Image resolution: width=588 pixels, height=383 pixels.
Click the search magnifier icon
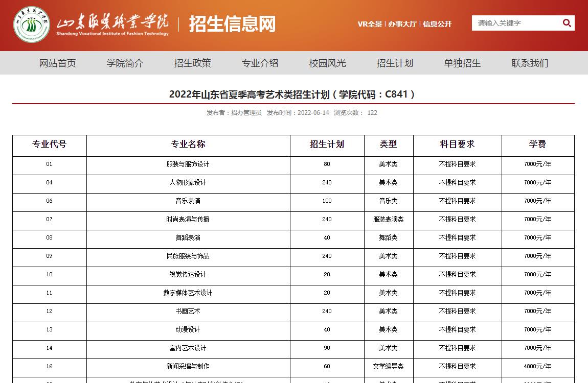pyautogui.click(x=567, y=23)
